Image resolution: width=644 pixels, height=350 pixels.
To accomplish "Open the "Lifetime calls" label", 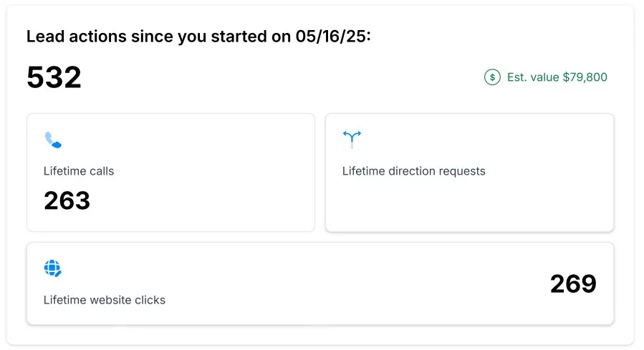I will coord(79,171).
